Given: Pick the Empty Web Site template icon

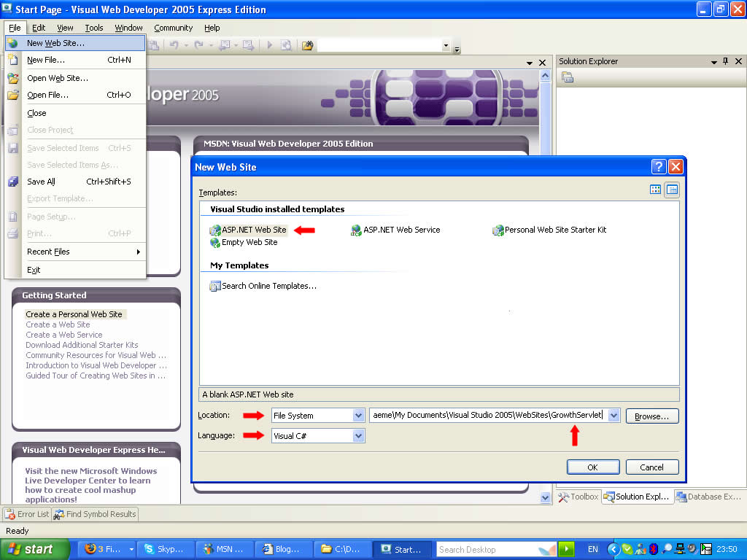Looking at the screenshot, I should click(x=215, y=243).
